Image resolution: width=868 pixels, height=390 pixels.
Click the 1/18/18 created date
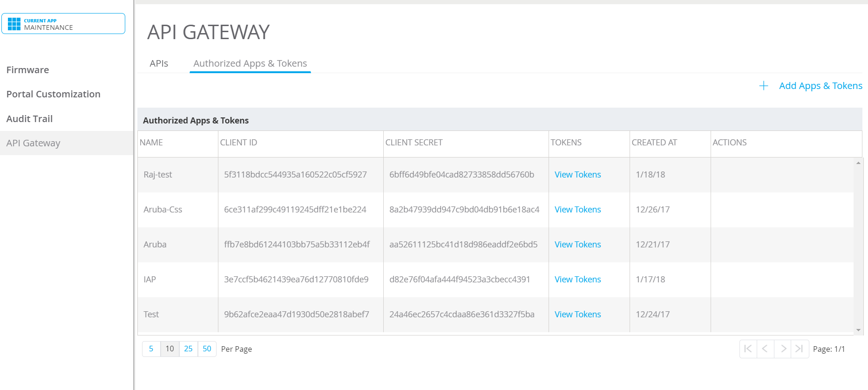pos(650,175)
